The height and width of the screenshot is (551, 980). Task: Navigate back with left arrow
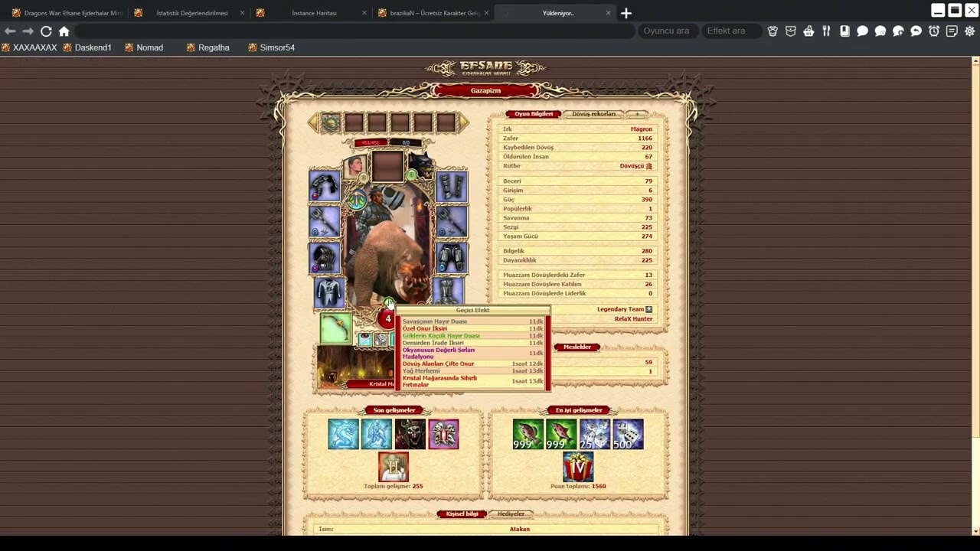point(10,31)
